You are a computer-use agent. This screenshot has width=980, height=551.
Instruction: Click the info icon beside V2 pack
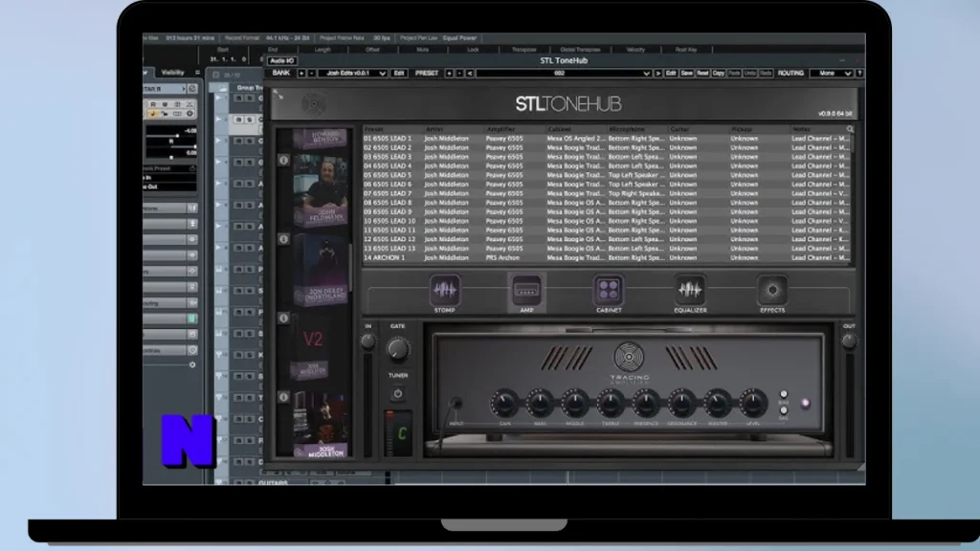coord(283,318)
